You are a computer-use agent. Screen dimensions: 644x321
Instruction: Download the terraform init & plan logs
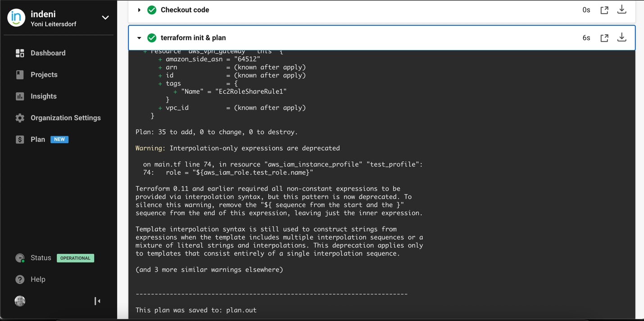[622, 37]
